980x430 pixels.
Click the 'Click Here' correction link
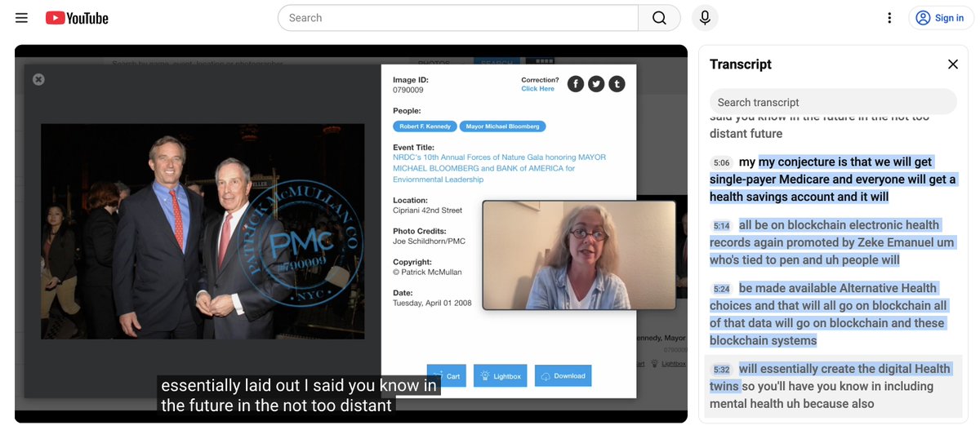(537, 89)
